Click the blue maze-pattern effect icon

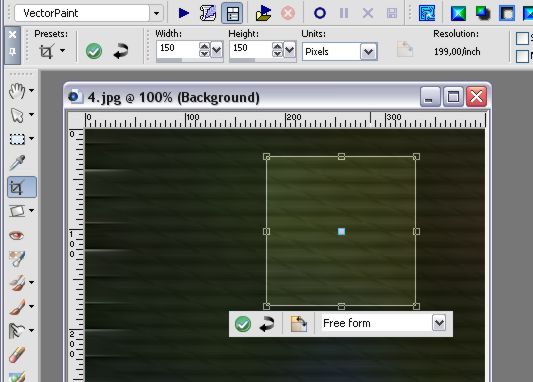tap(427, 13)
